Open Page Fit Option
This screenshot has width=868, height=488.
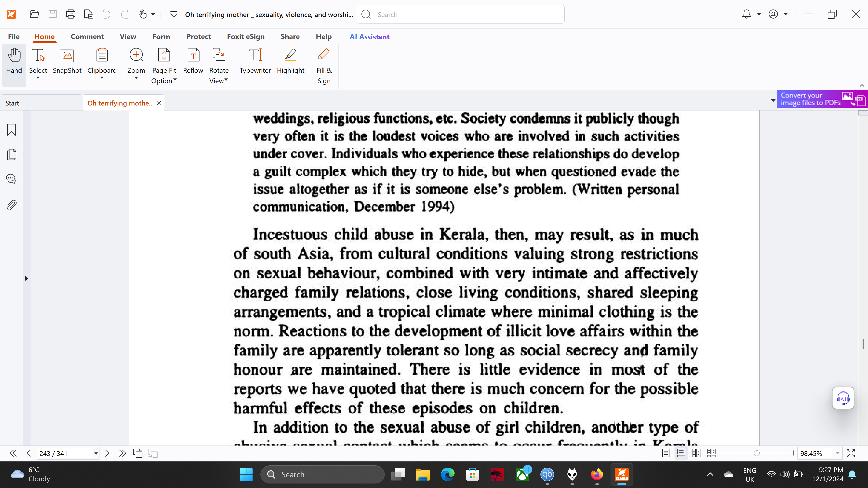click(164, 66)
